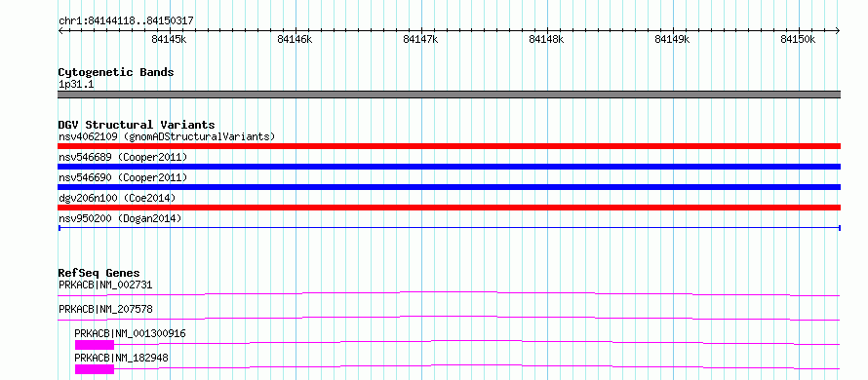Open the dgv206n100 (Coe2014) label
868x380 pixels.
(116, 198)
